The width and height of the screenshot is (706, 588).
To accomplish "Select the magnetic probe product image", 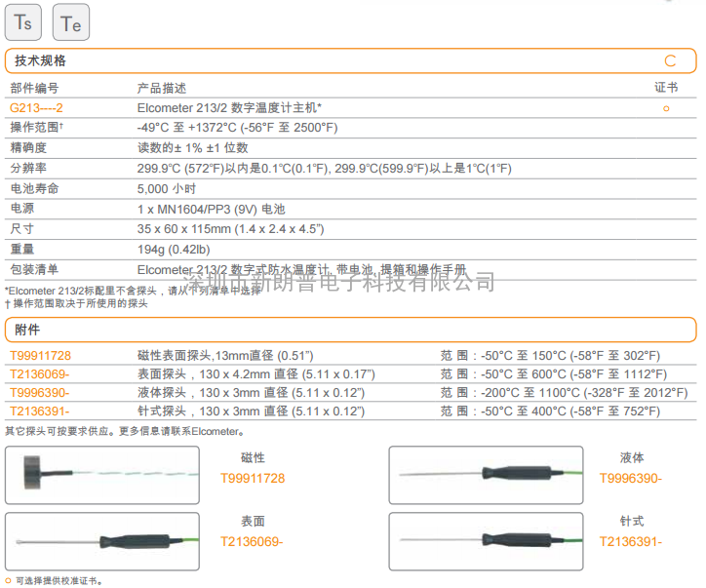I will tap(102, 475).
